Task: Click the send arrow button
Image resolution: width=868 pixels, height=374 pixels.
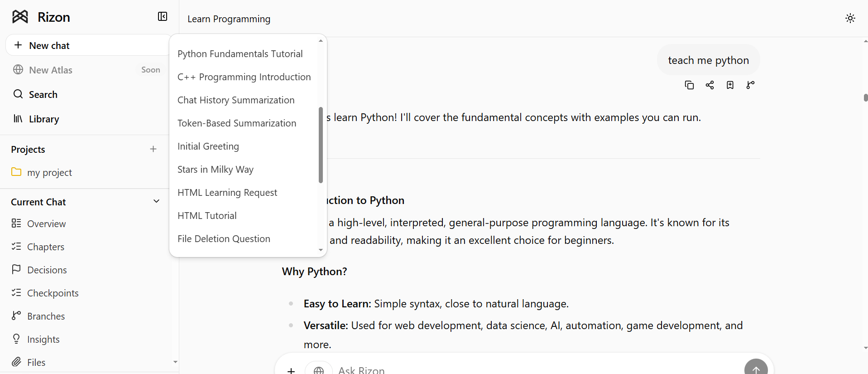Action: click(x=756, y=368)
